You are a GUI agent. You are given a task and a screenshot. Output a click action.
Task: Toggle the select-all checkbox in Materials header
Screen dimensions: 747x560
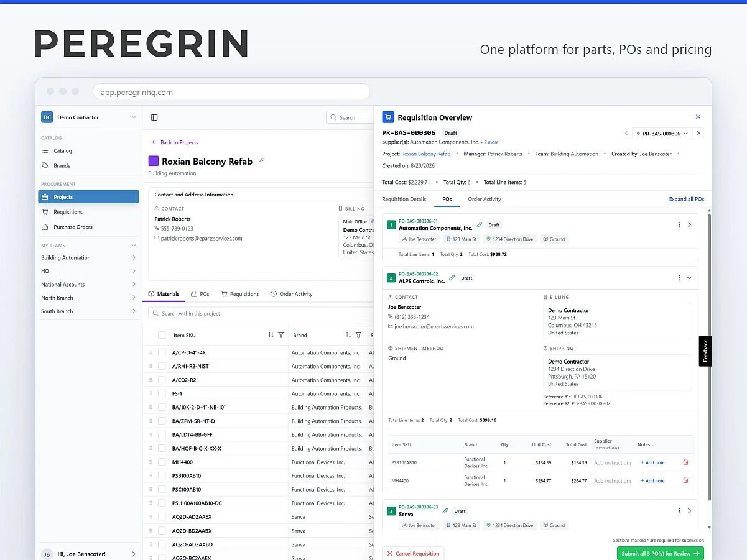[162, 335]
